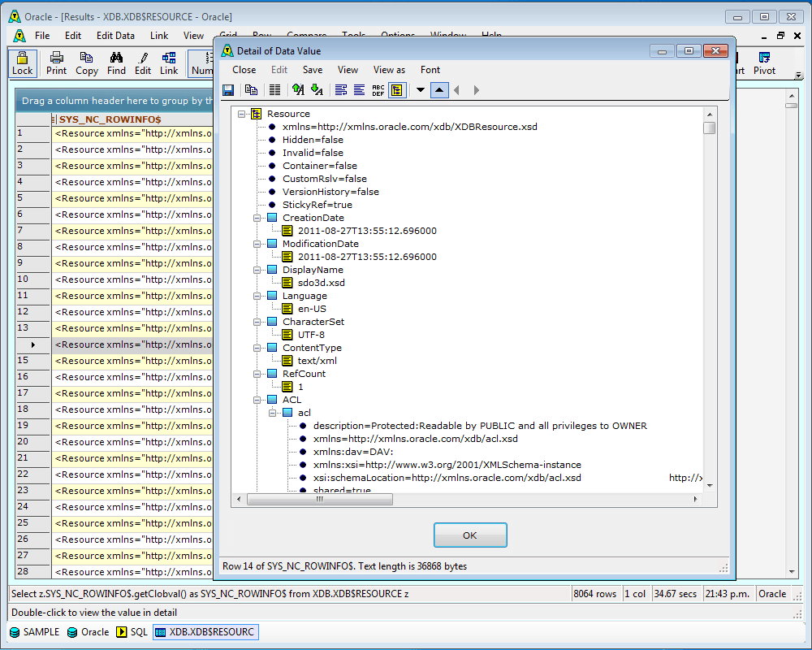Increase font size with green up-arrow A icon
The height and width of the screenshot is (650, 812).
(298, 90)
